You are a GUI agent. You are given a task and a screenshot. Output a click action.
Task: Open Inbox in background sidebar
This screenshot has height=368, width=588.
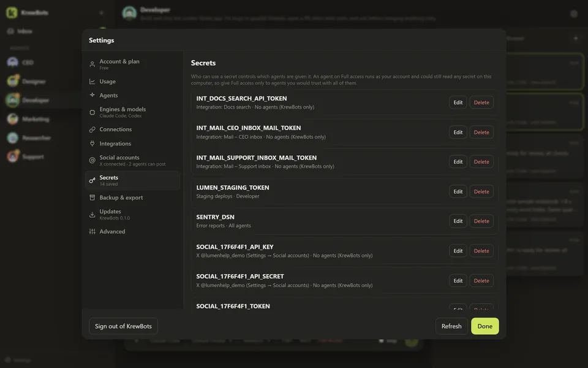click(24, 31)
